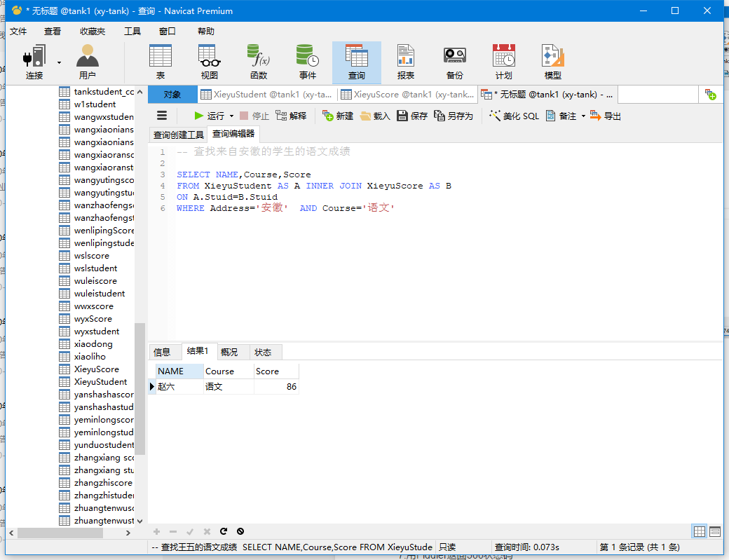Click the 用户 user icon
Viewport: 729px width, 560px height.
pyautogui.click(x=88, y=62)
